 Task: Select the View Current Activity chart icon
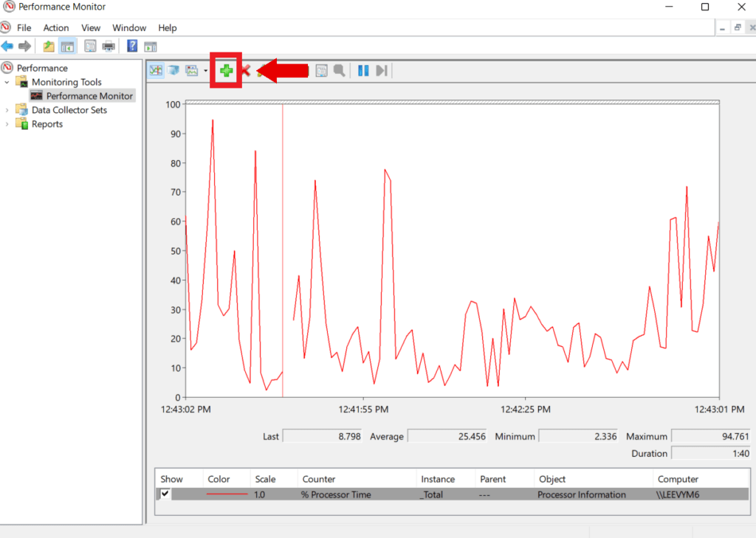click(155, 70)
